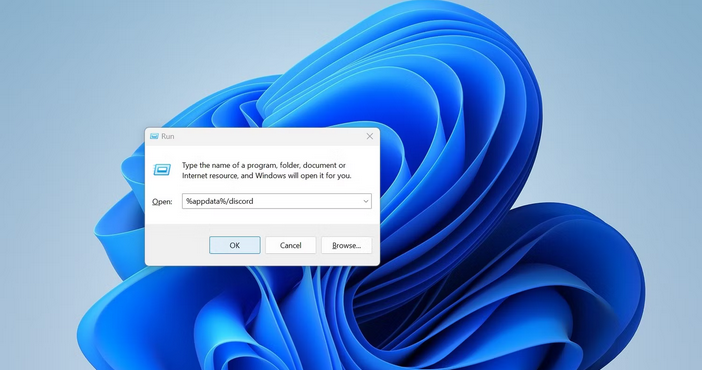Image resolution: width=702 pixels, height=370 pixels.
Task: Expand the Open combo box dropdown arrow
Action: click(366, 202)
